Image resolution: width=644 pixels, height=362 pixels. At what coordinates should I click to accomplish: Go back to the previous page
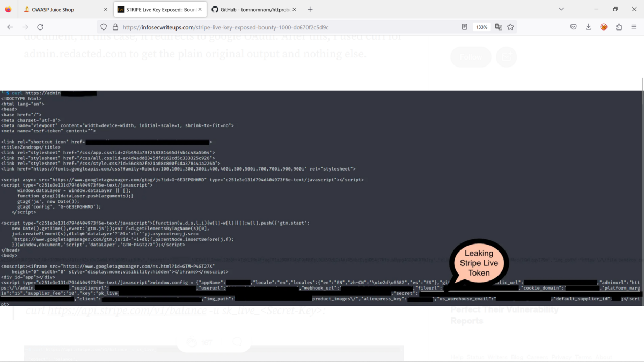click(10, 27)
